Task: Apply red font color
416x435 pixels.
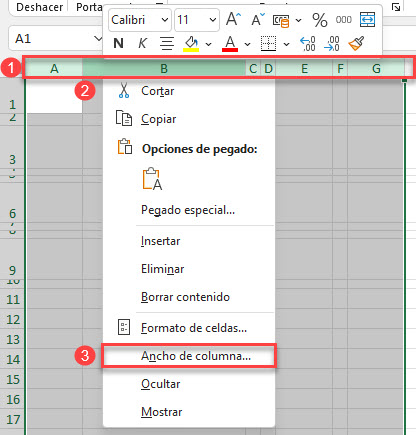Action: [x=230, y=44]
